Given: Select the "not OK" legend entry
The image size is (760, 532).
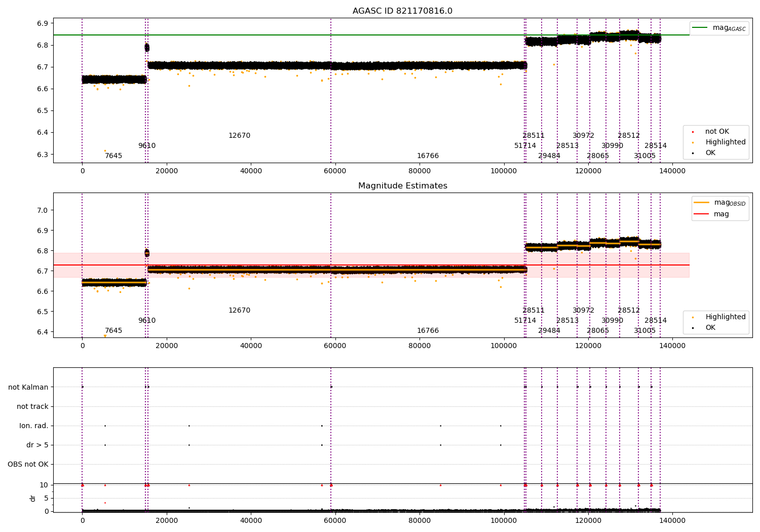Looking at the screenshot, I should [717, 132].
